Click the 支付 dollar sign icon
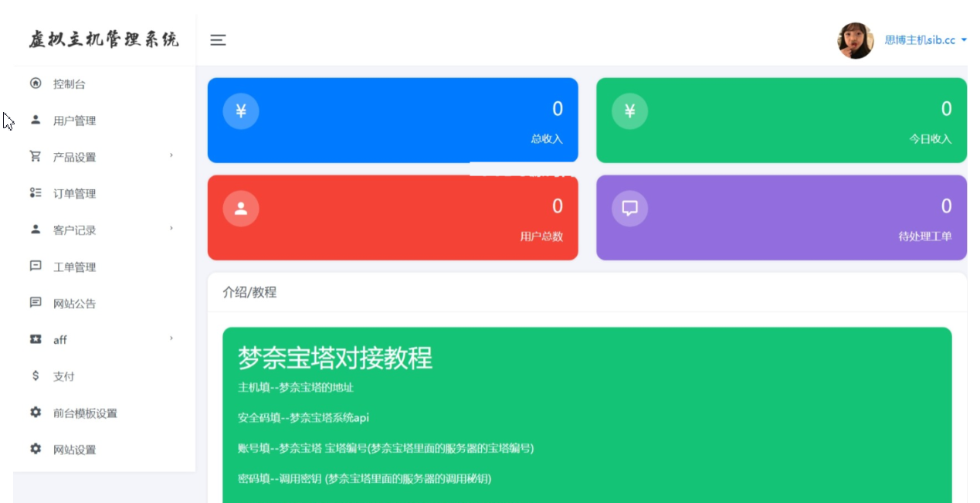This screenshot has width=980, height=503. [x=36, y=376]
